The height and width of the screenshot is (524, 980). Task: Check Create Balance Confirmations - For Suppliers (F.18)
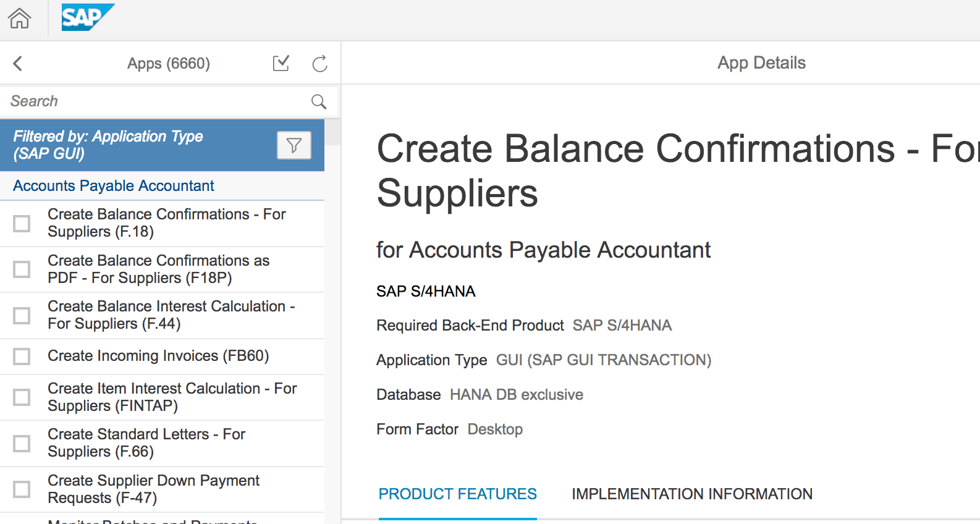coord(22,223)
